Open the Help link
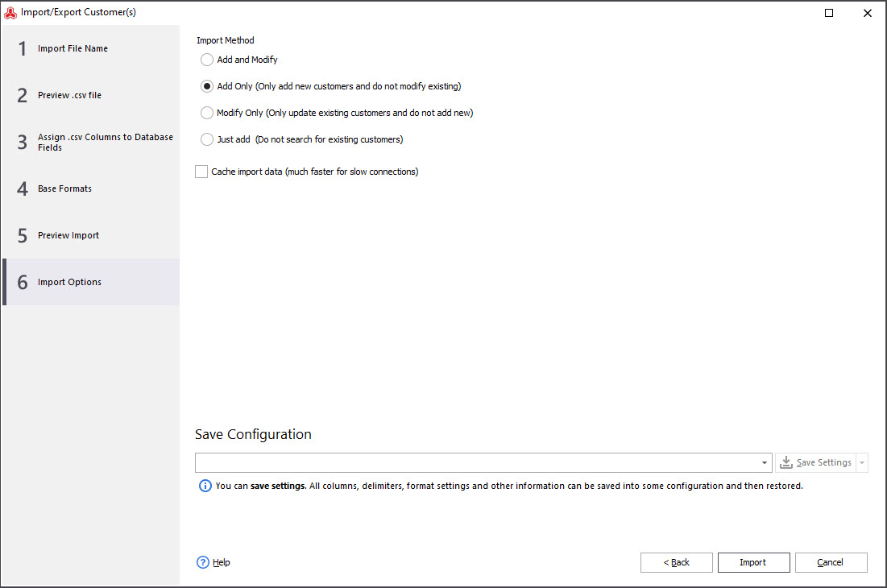This screenshot has height=588, width=887. pos(222,562)
